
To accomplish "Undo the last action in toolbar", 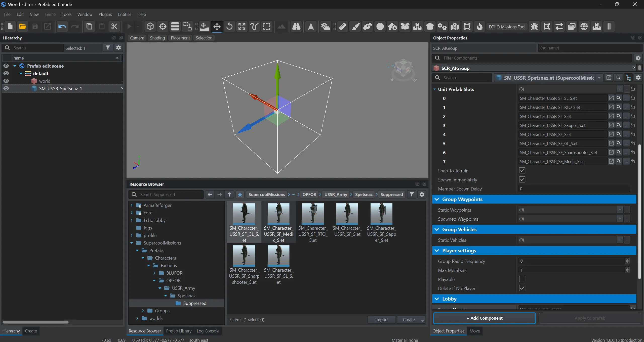I will (x=62, y=26).
